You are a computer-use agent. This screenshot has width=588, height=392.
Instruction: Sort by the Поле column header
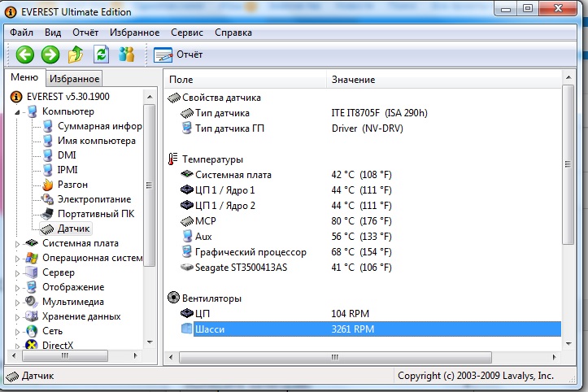[246, 80]
